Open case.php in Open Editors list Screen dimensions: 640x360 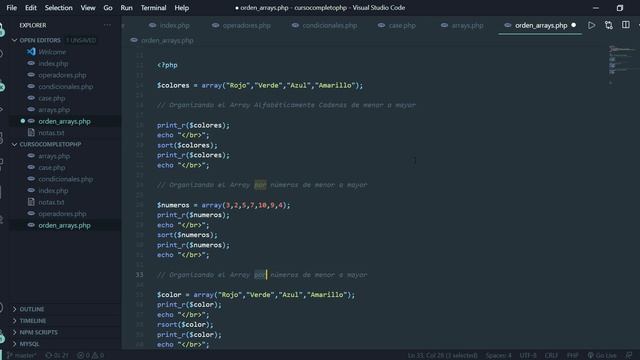tap(65, 98)
